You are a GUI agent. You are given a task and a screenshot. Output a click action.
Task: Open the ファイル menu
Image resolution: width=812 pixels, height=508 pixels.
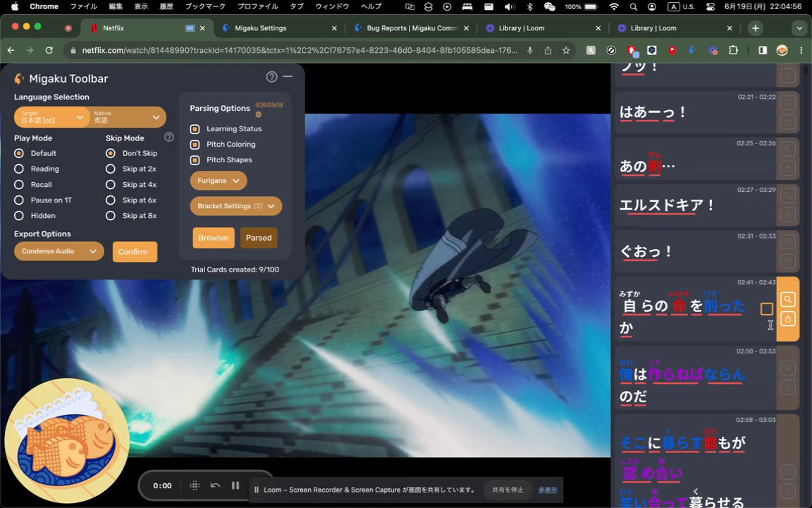coord(83,7)
